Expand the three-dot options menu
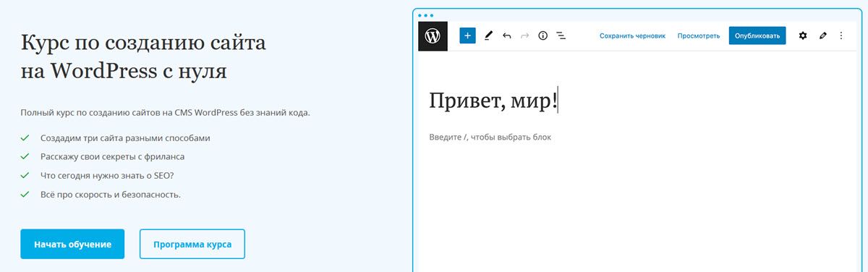 click(841, 35)
